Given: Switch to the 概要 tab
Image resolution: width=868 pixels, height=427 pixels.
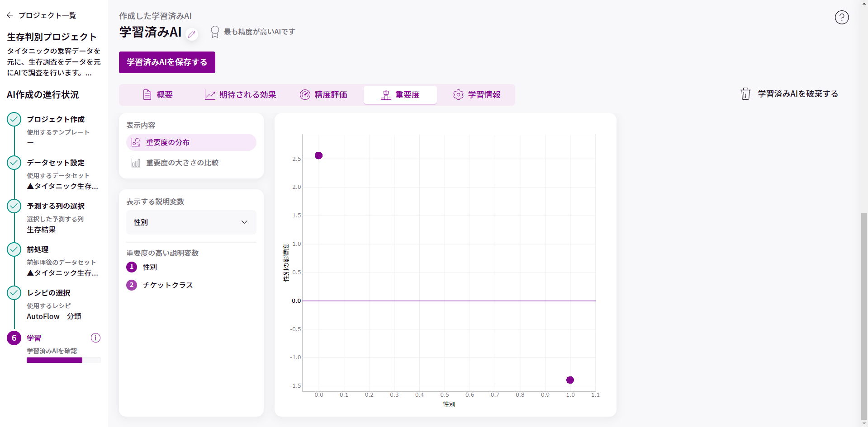Looking at the screenshot, I should tap(158, 95).
